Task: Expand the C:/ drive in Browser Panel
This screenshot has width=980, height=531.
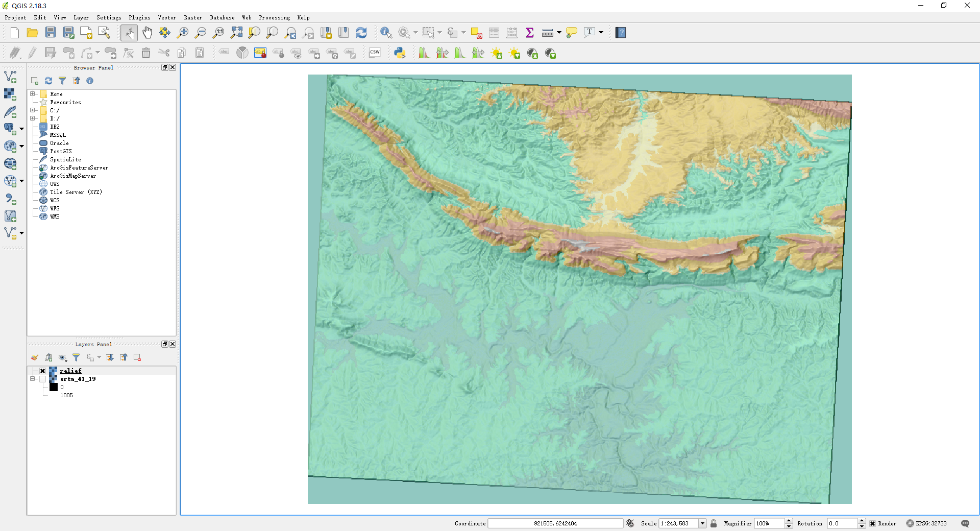Action: pyautogui.click(x=34, y=110)
